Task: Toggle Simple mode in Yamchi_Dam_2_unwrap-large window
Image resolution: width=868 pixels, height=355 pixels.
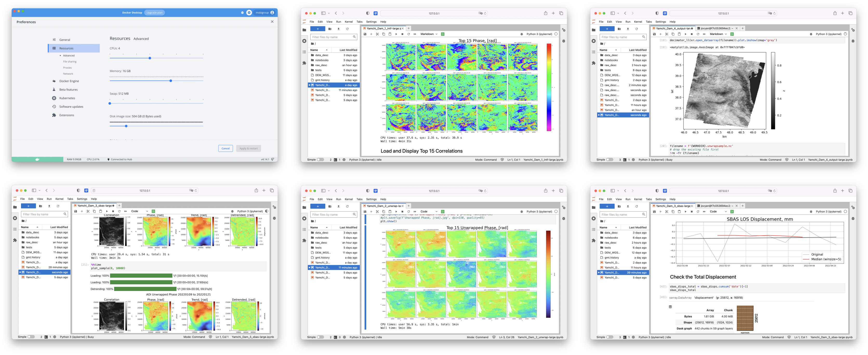Action: point(320,337)
